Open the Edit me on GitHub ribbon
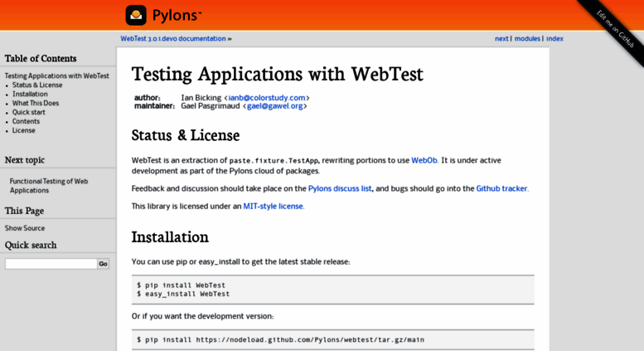 pos(615,29)
